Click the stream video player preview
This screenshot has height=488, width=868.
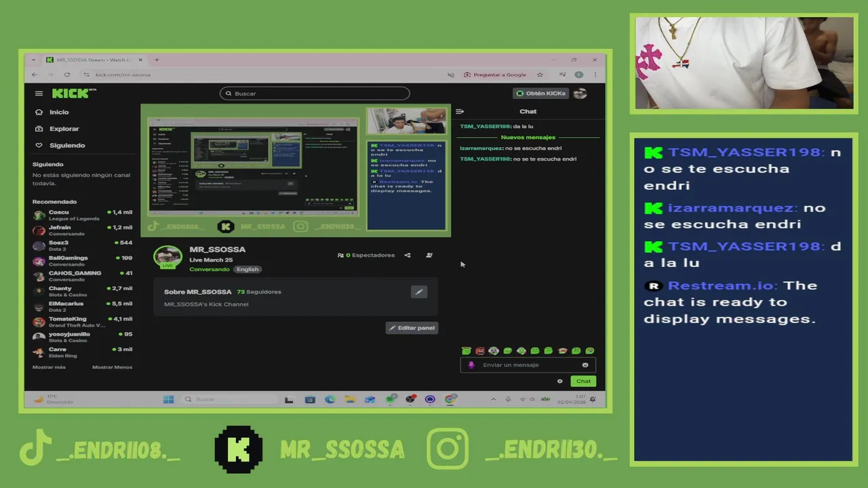(296, 170)
